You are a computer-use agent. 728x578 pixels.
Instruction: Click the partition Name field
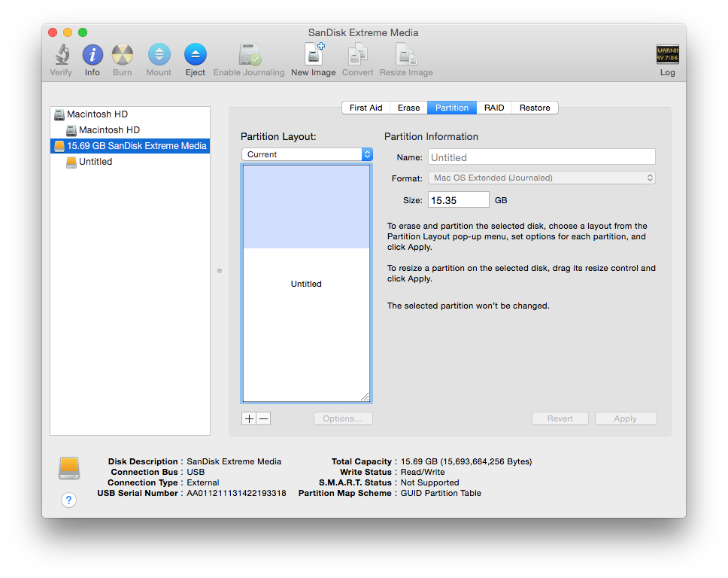point(541,157)
